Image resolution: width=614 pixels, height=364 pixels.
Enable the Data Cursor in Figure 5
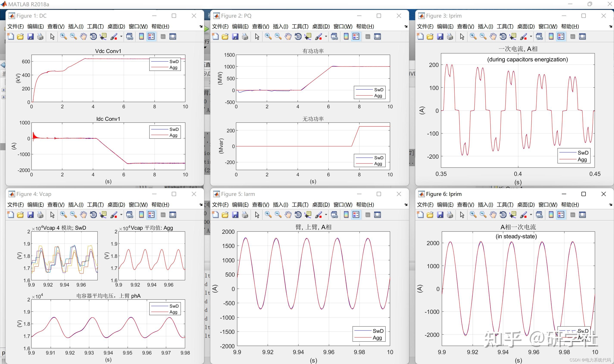(308, 214)
